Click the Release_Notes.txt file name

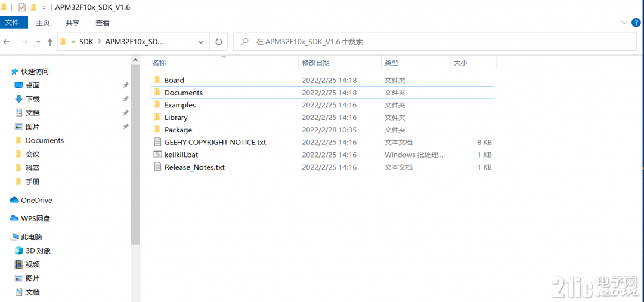194,167
